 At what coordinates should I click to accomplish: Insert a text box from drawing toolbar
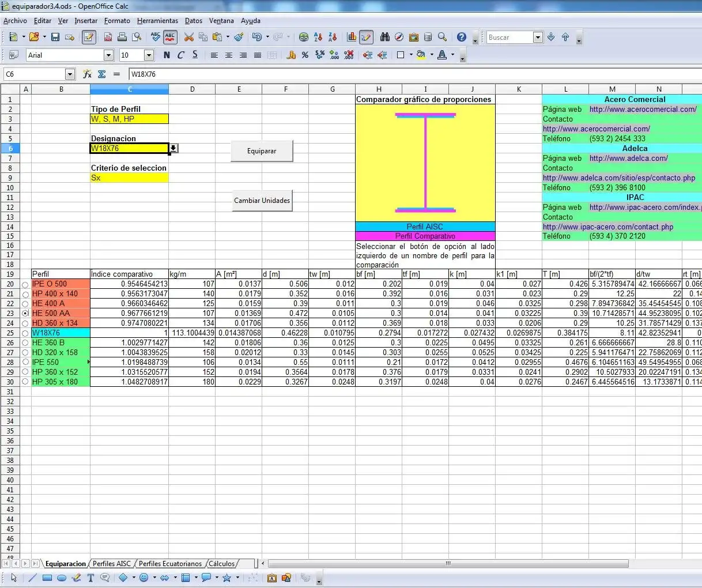point(90,578)
